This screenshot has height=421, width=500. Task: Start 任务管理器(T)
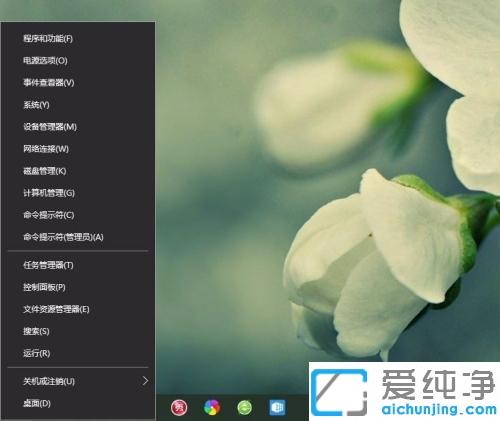78,265
